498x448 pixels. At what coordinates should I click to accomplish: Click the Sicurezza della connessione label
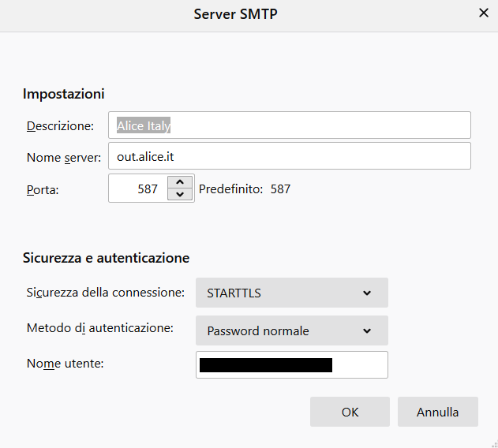pyautogui.click(x=106, y=293)
